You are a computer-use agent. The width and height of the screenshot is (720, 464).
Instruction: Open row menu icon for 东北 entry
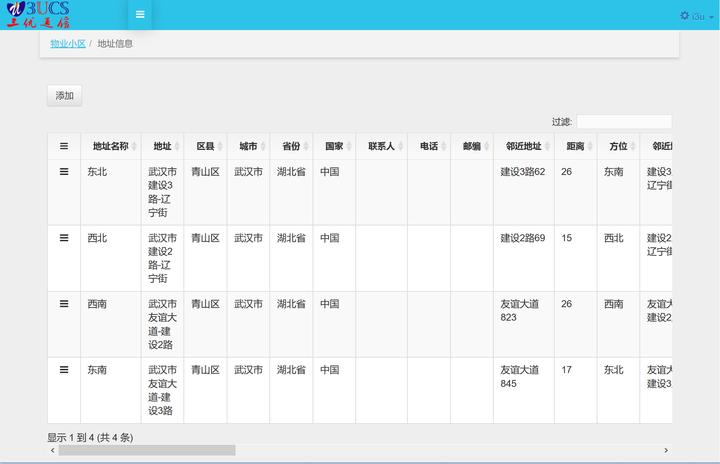click(64, 172)
